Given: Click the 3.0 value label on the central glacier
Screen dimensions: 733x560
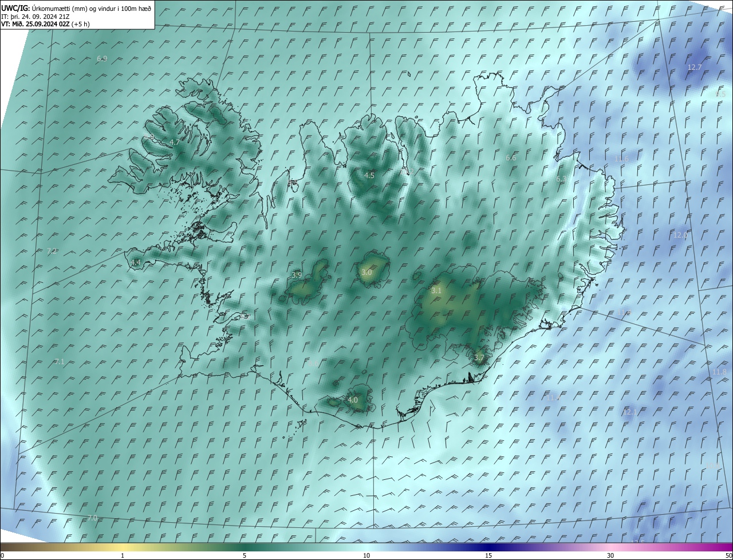Looking at the screenshot, I should coord(366,273).
